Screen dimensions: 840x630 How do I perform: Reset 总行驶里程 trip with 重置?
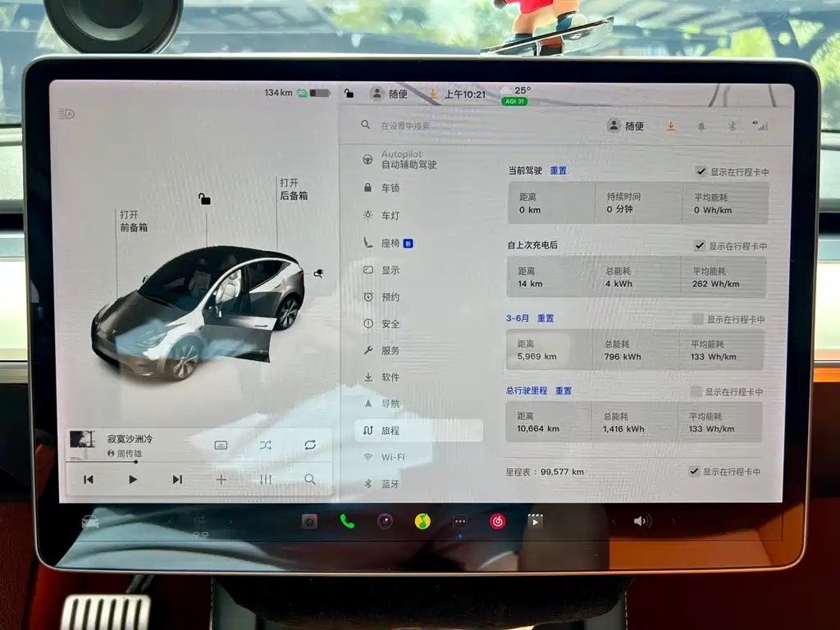coord(563,390)
